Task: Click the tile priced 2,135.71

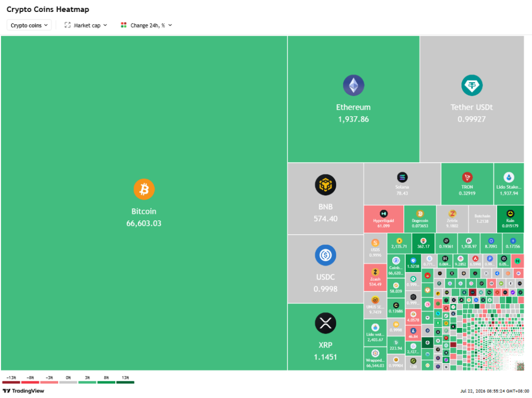Action: click(x=399, y=243)
